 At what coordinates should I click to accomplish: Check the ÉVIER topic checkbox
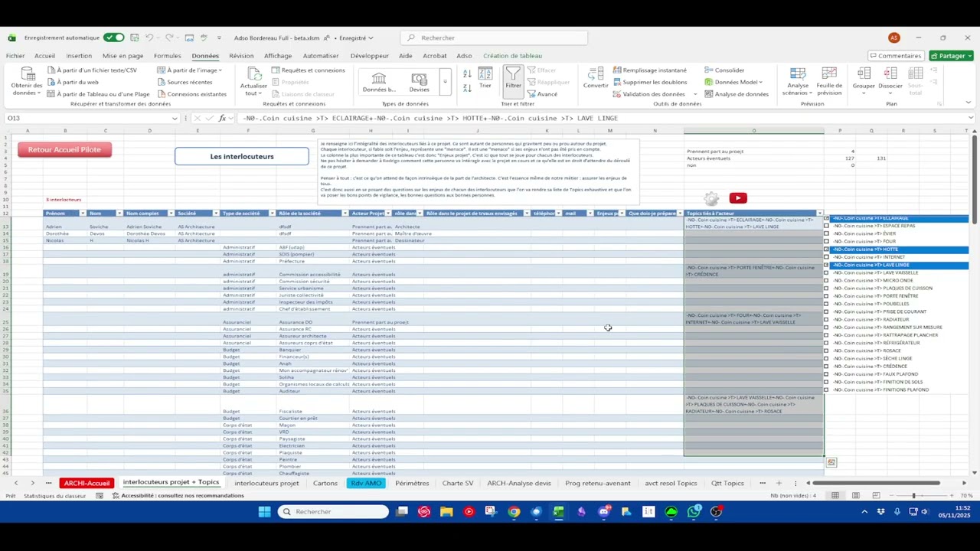[x=827, y=233]
